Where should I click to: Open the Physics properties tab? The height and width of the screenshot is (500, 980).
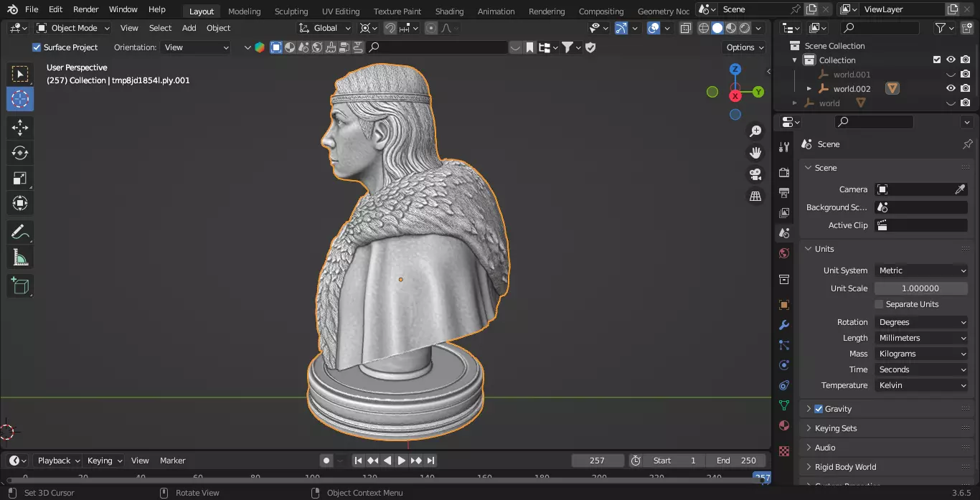[x=784, y=365]
